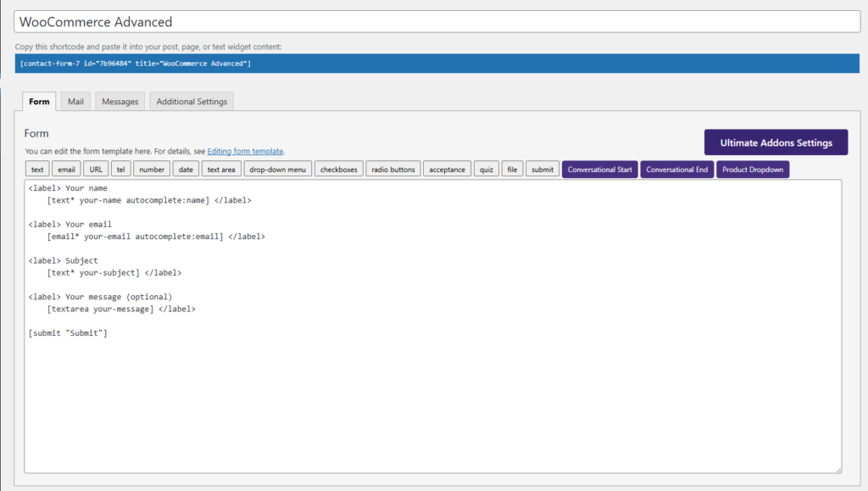This screenshot has height=491, width=868.
Task: Click the 'Copy this shortcode' instruction text
Action: (x=148, y=47)
